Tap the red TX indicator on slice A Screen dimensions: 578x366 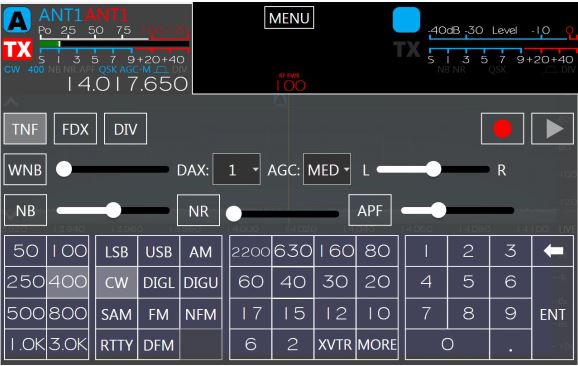(x=17, y=49)
